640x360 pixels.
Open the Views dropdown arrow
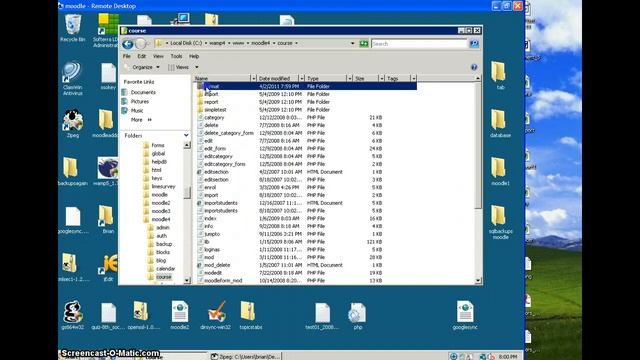point(197,67)
